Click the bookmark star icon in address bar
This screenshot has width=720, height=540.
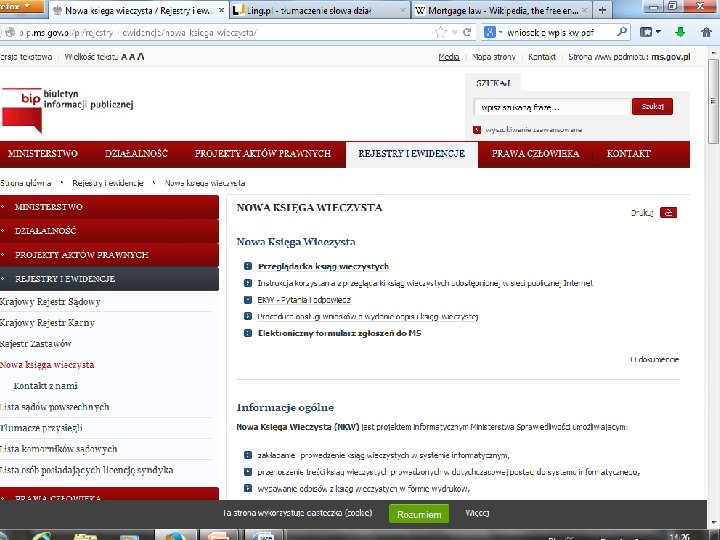point(440,32)
